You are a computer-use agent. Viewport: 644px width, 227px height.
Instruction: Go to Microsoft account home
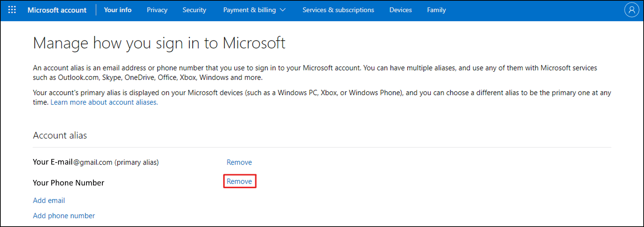[x=57, y=10]
